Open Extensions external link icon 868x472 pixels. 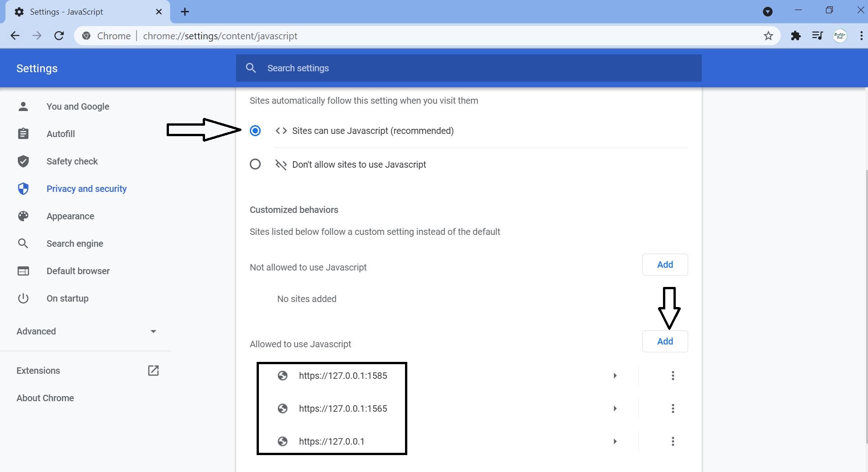153,371
